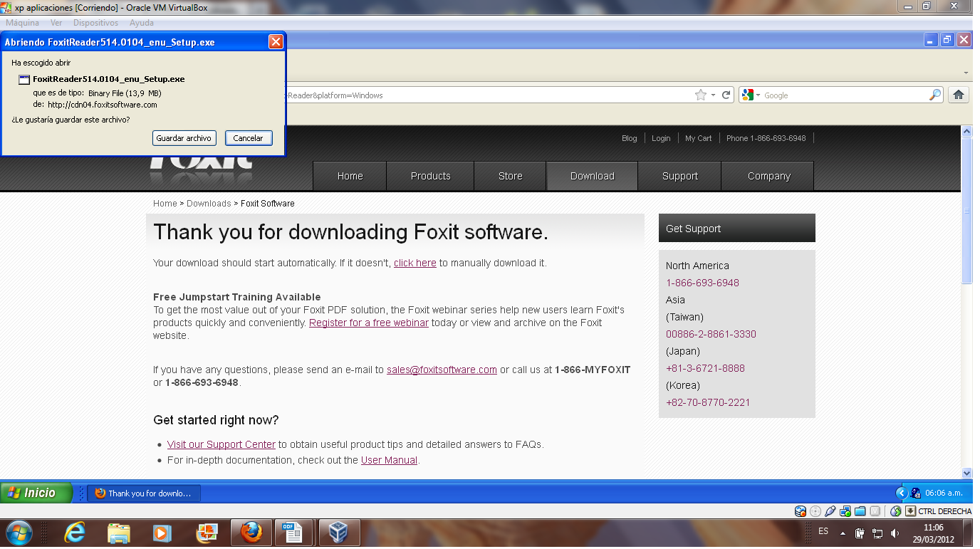Screen dimensions: 980x549
Task: Click the host volume speaker icon
Action: click(895, 533)
